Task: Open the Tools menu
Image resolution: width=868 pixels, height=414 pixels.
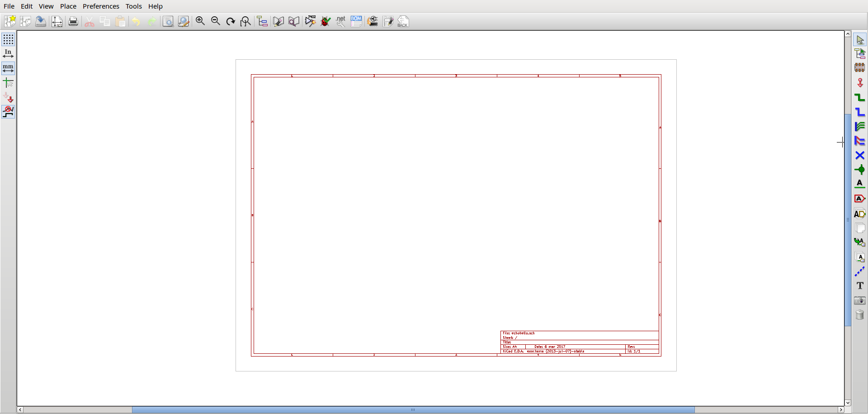Action: click(134, 6)
